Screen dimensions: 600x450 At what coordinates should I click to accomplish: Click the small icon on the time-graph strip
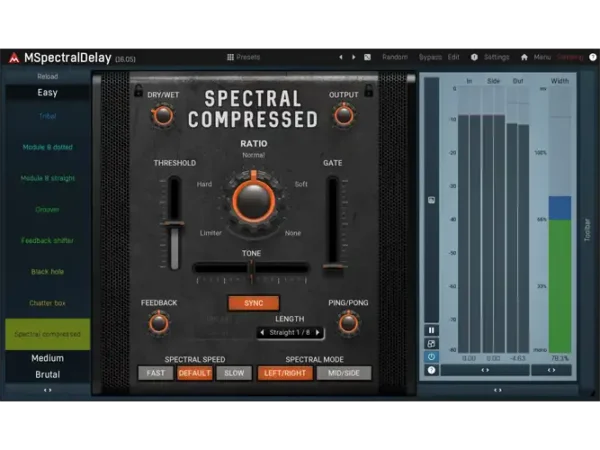(x=431, y=200)
